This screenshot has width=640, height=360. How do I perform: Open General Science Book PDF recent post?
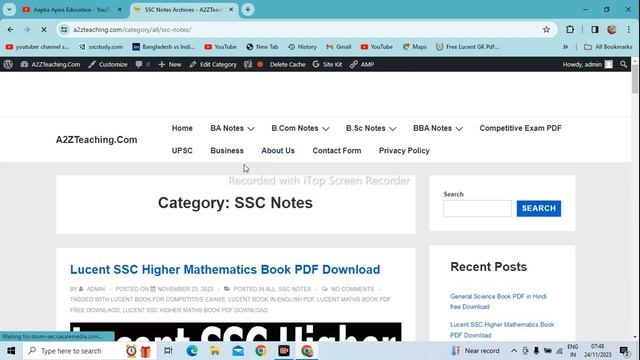point(498,301)
